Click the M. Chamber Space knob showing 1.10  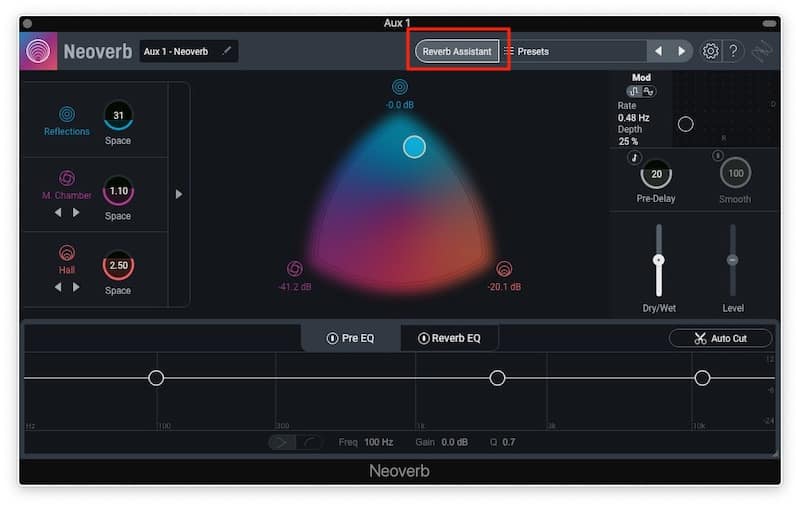click(x=118, y=191)
